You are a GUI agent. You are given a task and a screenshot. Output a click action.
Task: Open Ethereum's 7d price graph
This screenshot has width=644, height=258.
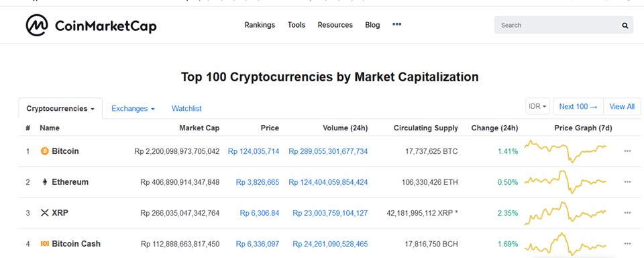566,182
